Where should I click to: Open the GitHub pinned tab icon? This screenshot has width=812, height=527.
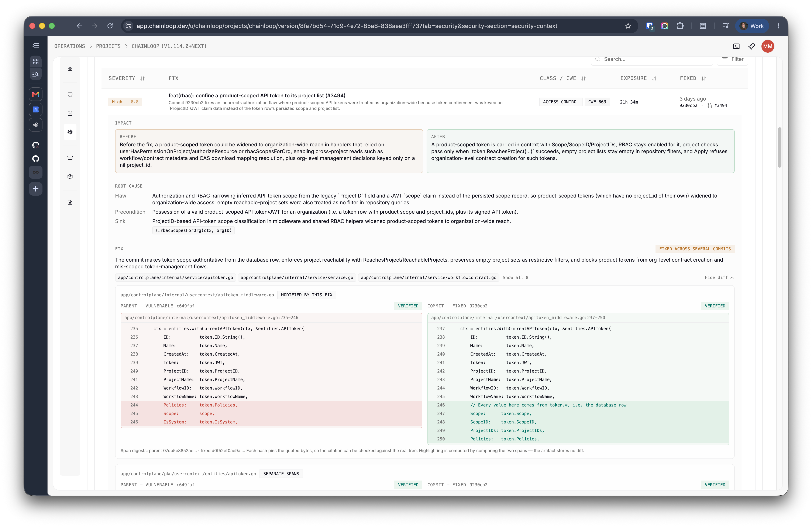tap(35, 158)
